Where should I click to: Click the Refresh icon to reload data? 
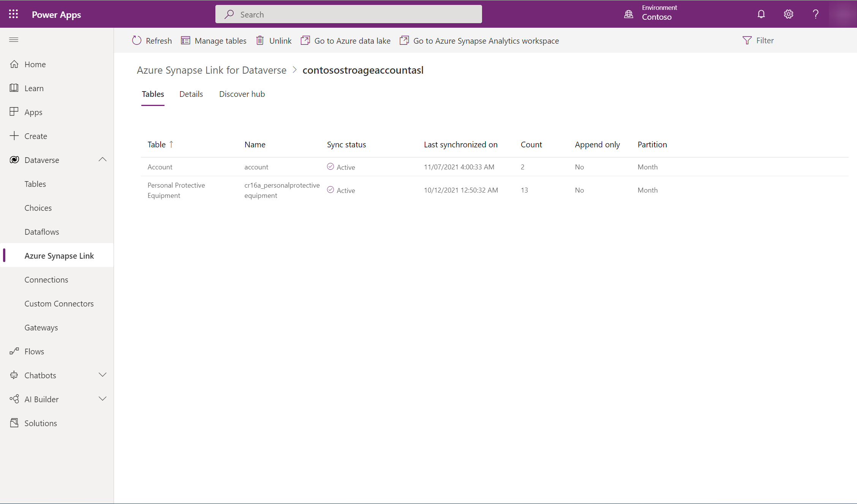137,40
